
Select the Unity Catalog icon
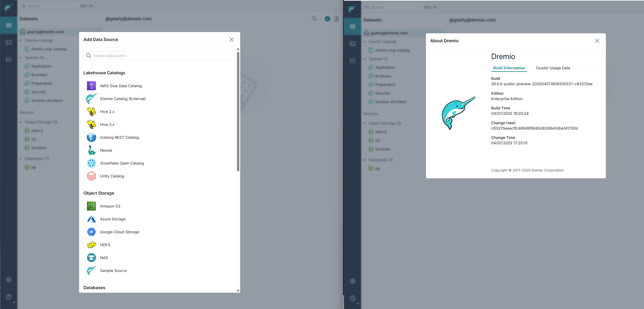[x=91, y=176]
